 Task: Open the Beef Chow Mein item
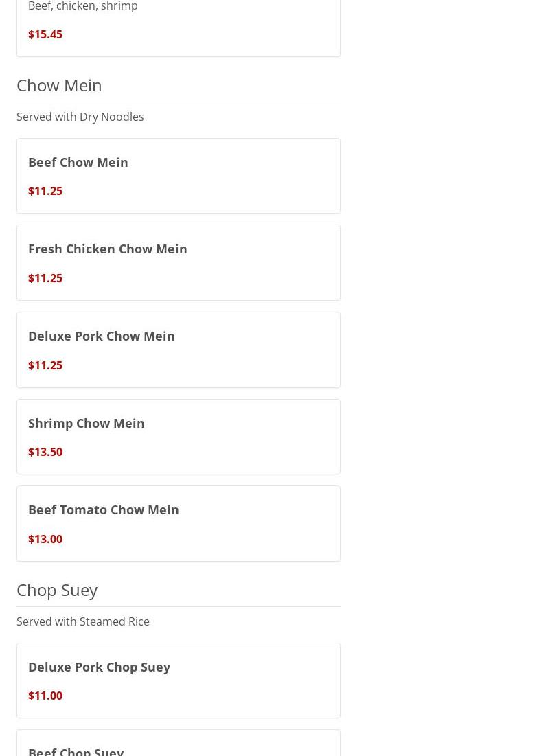tap(78, 162)
